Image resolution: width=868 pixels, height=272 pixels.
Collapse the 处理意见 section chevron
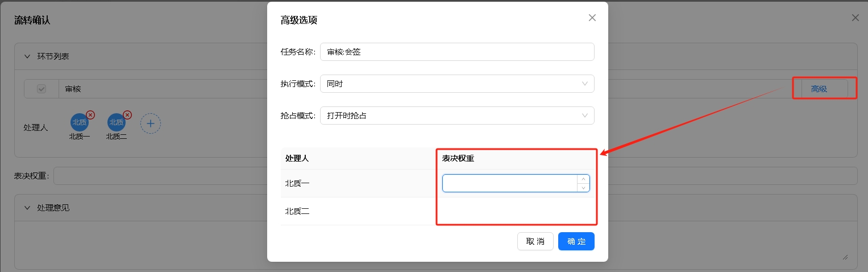pyautogui.click(x=27, y=208)
